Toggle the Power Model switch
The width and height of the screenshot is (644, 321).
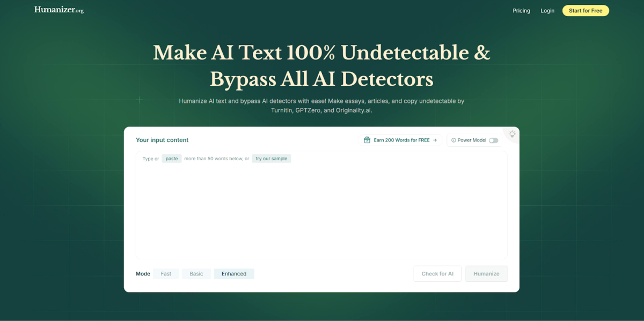[493, 140]
